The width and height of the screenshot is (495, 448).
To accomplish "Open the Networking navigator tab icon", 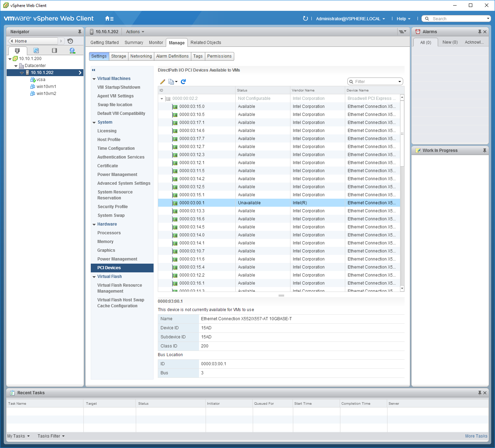I will 72,51.
